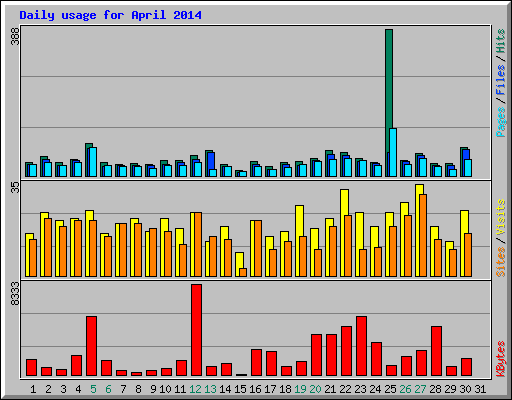512x400 pixels.
Task: Click day label 30 on the x-axis
Action: click(465, 389)
